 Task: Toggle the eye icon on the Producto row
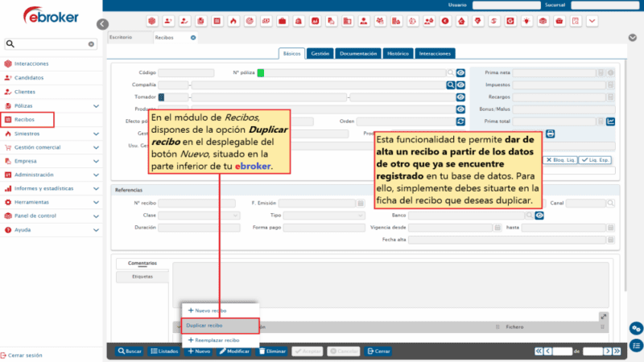(460, 109)
